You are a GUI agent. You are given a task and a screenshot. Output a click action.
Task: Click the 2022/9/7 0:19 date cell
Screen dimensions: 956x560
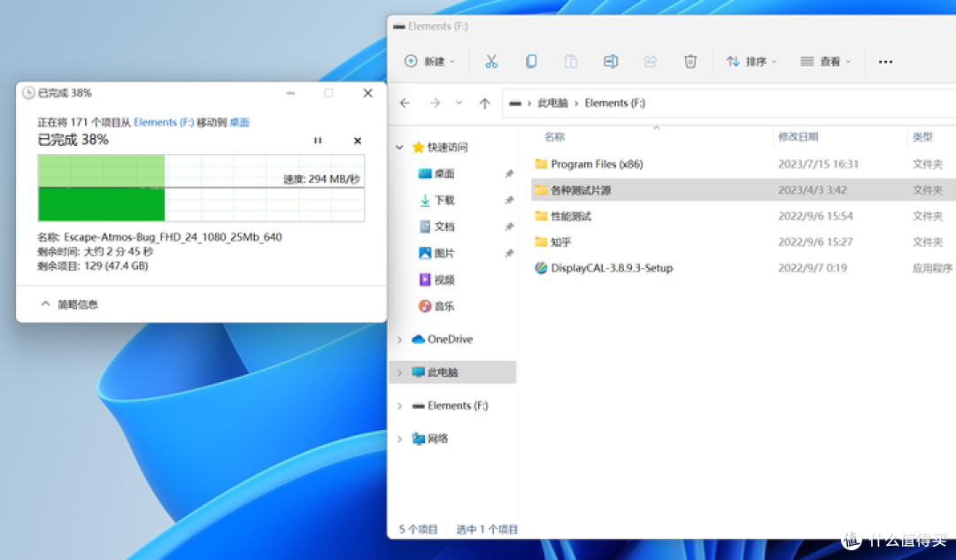pos(812,268)
